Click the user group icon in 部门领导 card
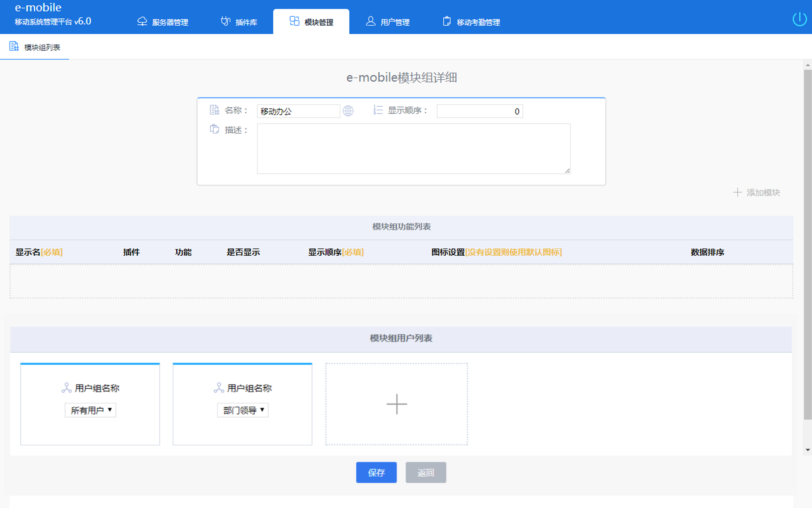The width and height of the screenshot is (812, 508). point(219,388)
